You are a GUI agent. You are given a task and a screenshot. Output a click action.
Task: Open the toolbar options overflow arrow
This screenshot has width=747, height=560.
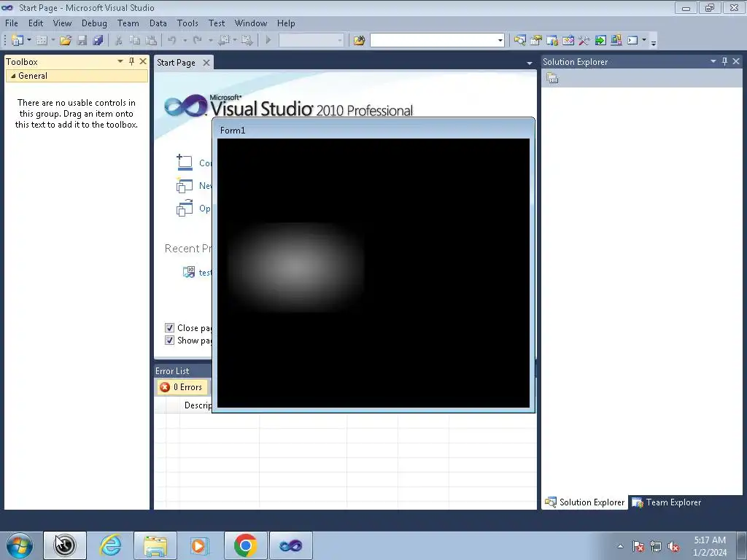[x=654, y=42]
